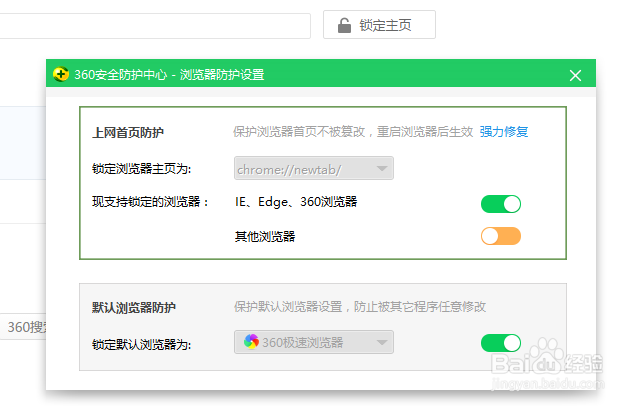Click the 锁定浏览器主页为 label

[x=142, y=168]
